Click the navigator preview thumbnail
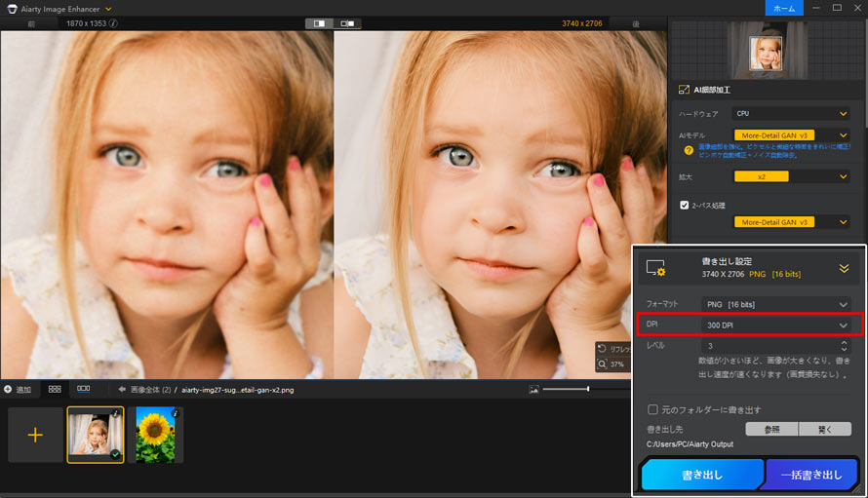 (x=766, y=54)
